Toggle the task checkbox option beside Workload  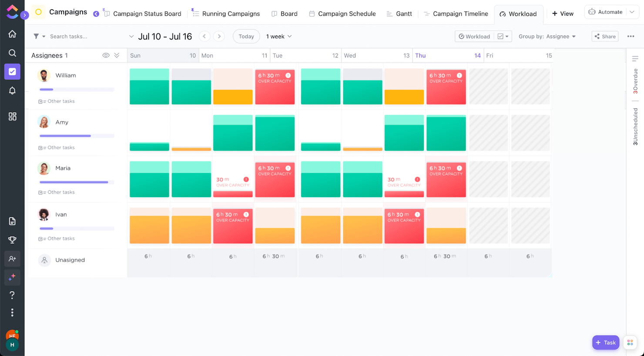[503, 37]
